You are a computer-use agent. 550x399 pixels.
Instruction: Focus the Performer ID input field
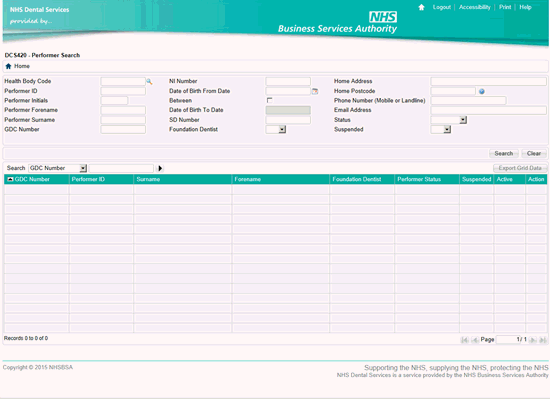click(x=123, y=91)
